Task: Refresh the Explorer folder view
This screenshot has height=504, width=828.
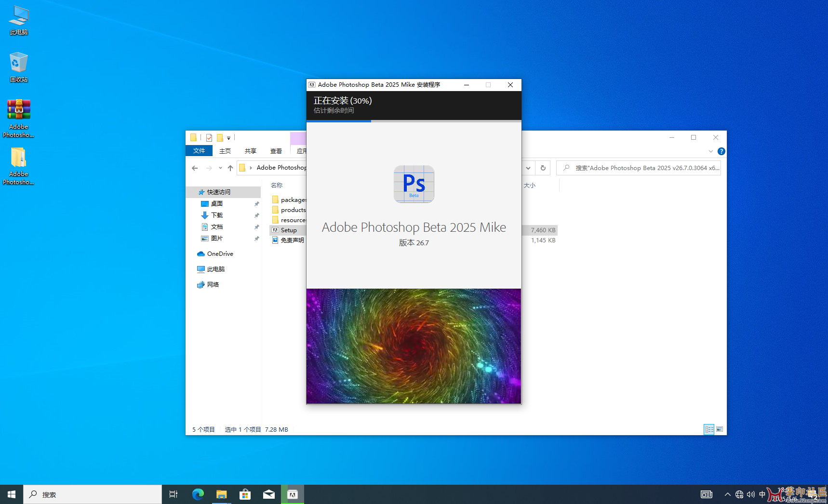Action: click(x=543, y=168)
